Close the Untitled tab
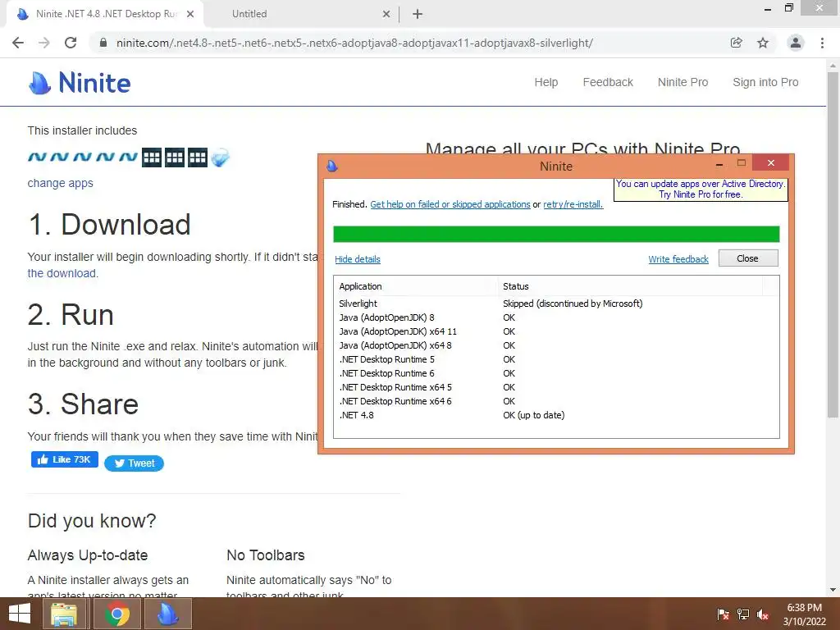 point(386,14)
